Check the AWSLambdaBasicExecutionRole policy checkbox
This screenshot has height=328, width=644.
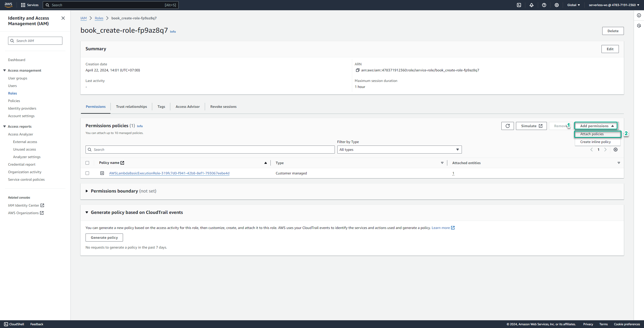point(87,173)
